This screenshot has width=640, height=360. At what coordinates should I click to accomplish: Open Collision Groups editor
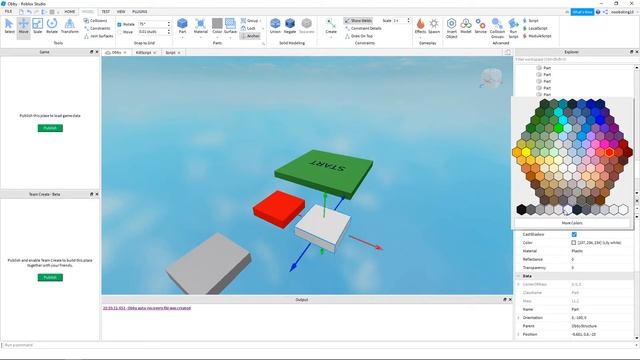click(497, 28)
